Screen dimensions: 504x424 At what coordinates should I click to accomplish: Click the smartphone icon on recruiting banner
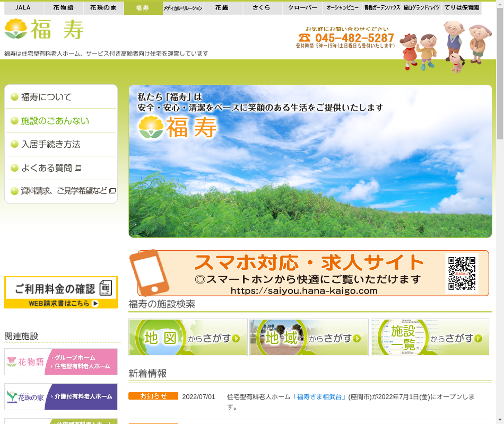pyautogui.click(x=149, y=273)
